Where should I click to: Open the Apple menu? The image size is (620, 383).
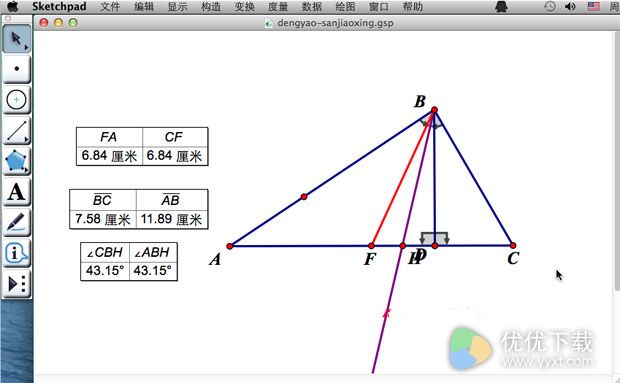[x=13, y=6]
